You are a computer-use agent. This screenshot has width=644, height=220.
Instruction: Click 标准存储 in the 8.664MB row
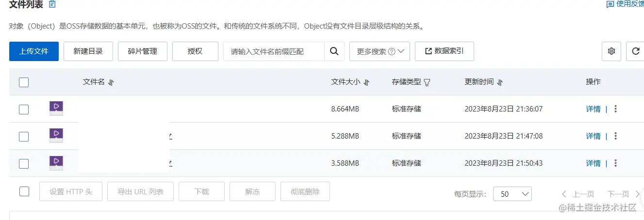[x=406, y=109]
